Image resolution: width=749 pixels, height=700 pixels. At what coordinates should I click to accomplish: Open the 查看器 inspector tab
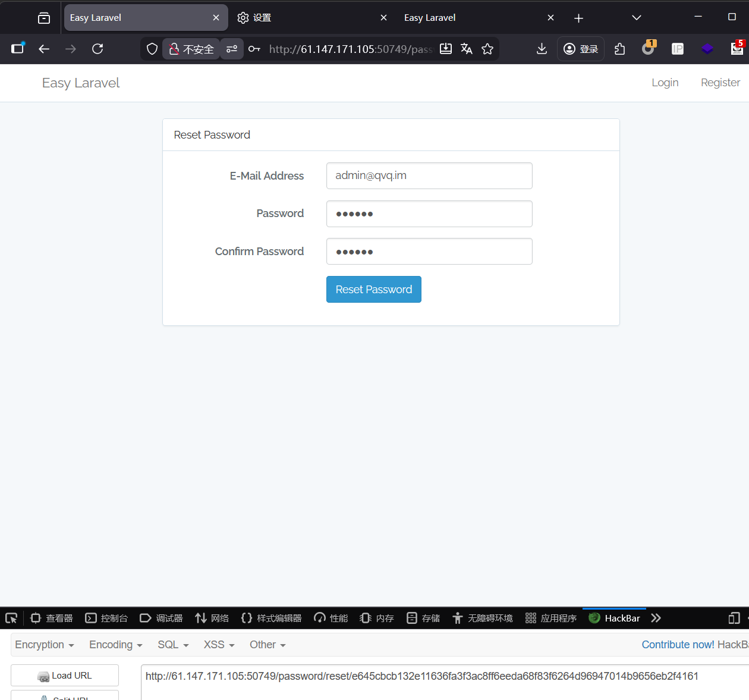pyautogui.click(x=52, y=618)
